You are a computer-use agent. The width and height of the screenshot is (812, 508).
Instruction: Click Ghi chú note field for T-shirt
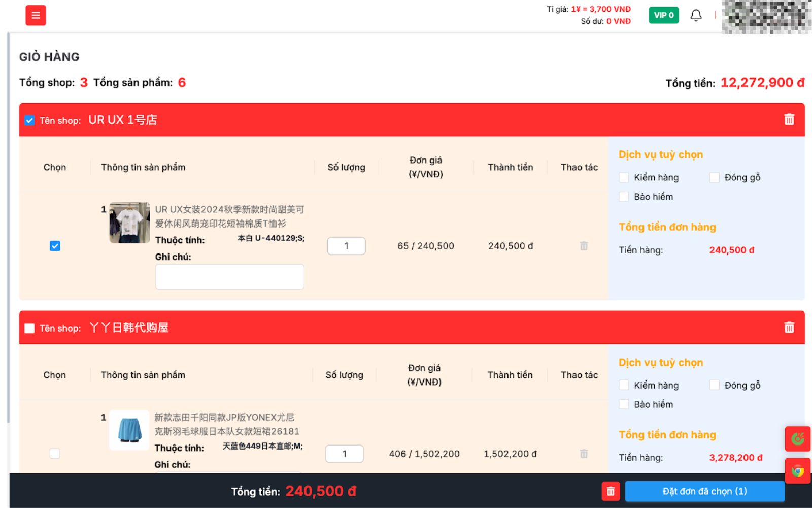tap(229, 276)
